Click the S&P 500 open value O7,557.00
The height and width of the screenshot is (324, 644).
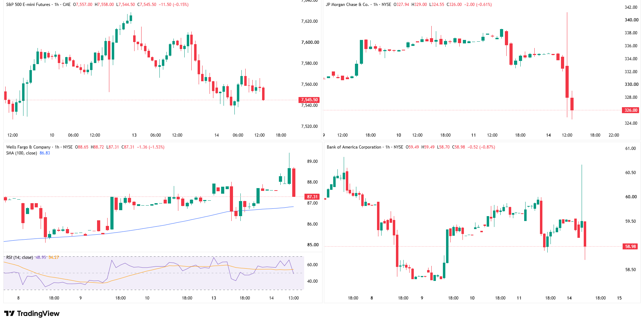coord(83,5)
